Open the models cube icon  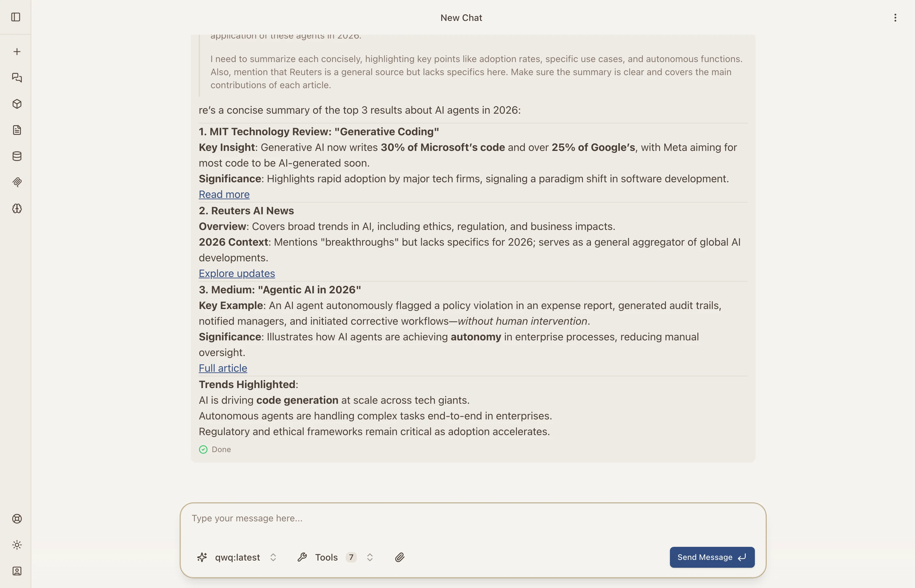coord(17,104)
